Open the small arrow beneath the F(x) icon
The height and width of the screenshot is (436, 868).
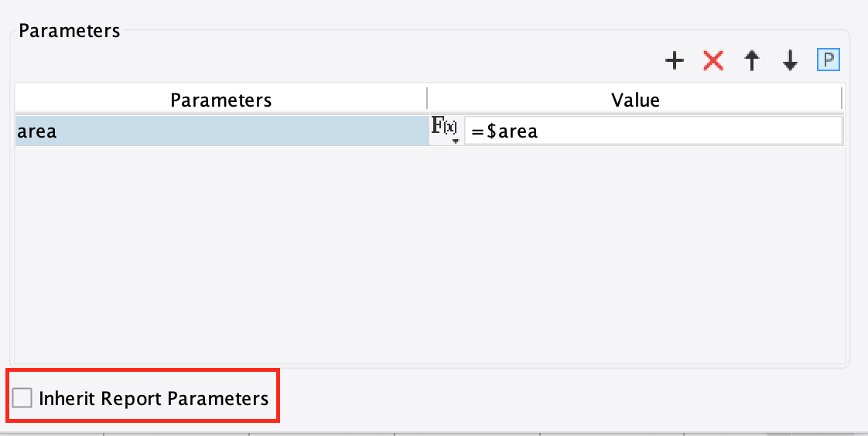(456, 141)
